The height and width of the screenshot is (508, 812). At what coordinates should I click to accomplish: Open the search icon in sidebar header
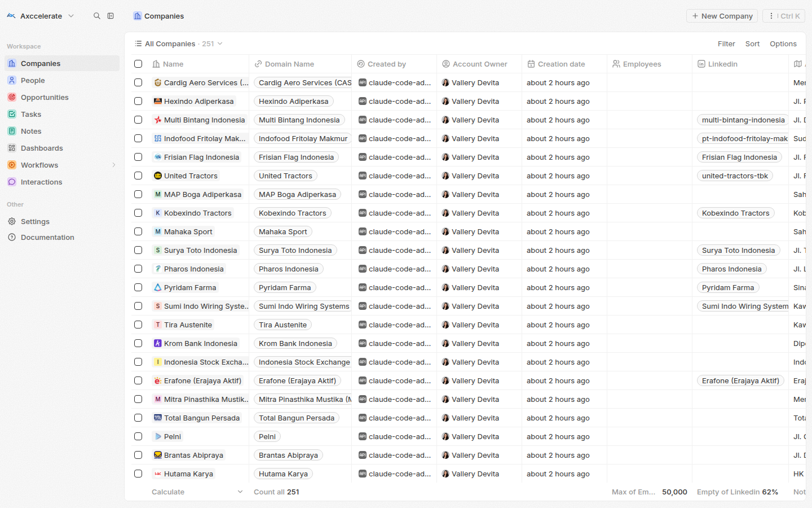[97, 16]
